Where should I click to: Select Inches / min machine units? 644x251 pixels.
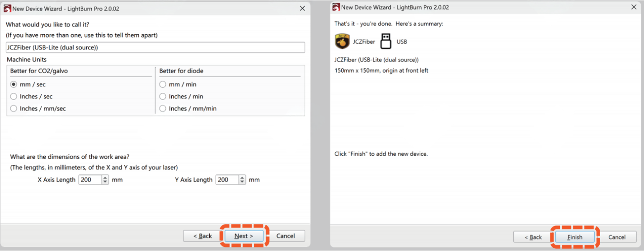pyautogui.click(x=163, y=96)
